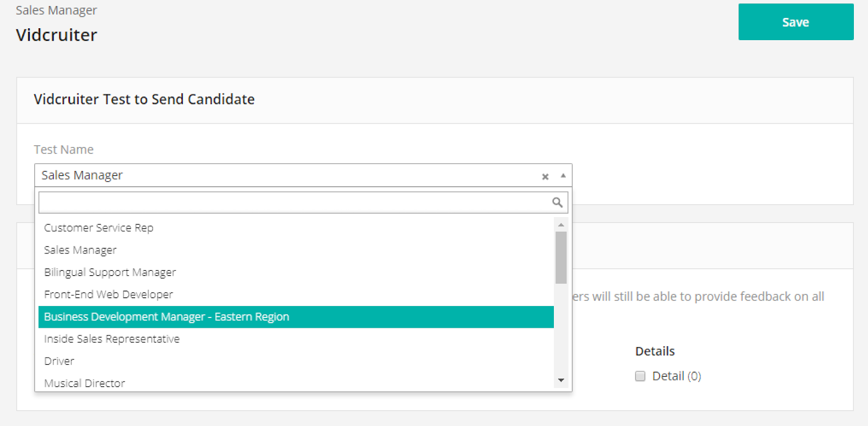
Task: Click the Vidcruiter Test to Send Candidate heading
Action: click(144, 99)
